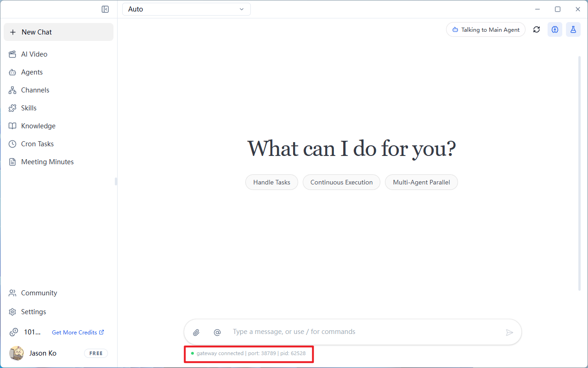Toggle the flask lab icon button
Screen dimensions: 588x368
point(573,29)
